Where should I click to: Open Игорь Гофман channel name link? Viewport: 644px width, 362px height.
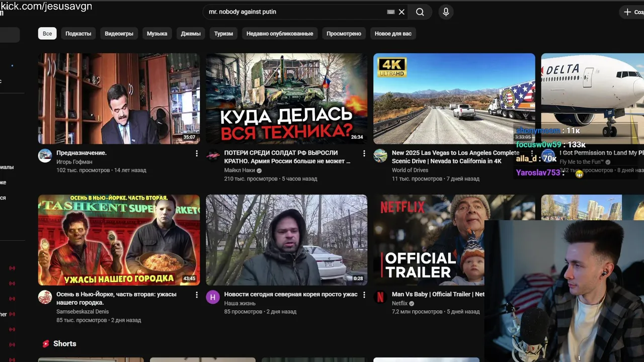(x=74, y=162)
